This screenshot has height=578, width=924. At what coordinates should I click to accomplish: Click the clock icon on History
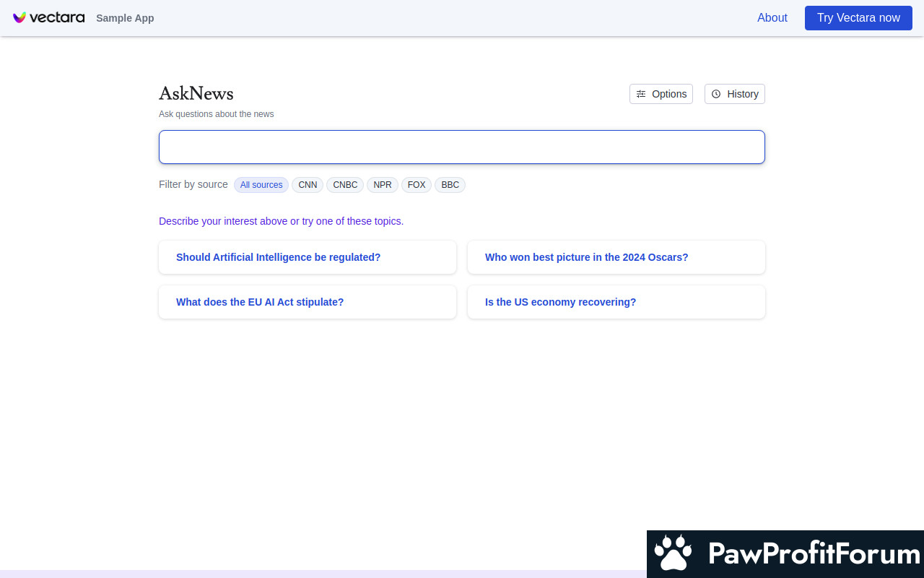pos(716,94)
